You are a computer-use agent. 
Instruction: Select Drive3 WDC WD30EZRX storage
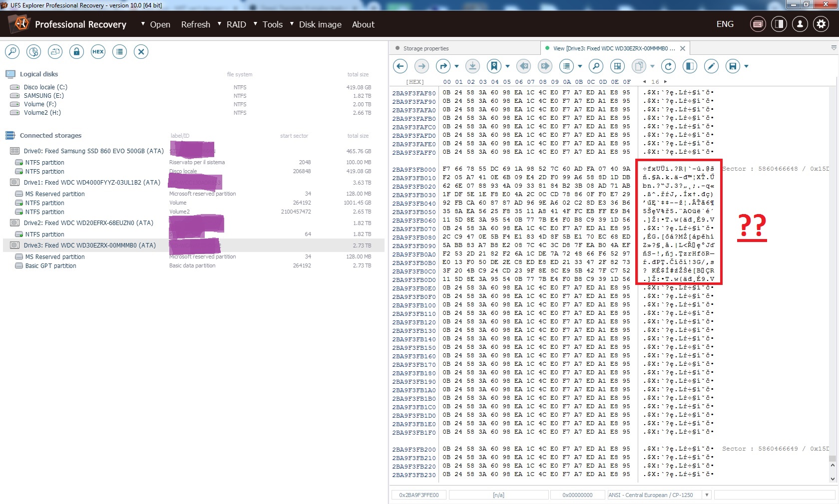tap(194, 246)
